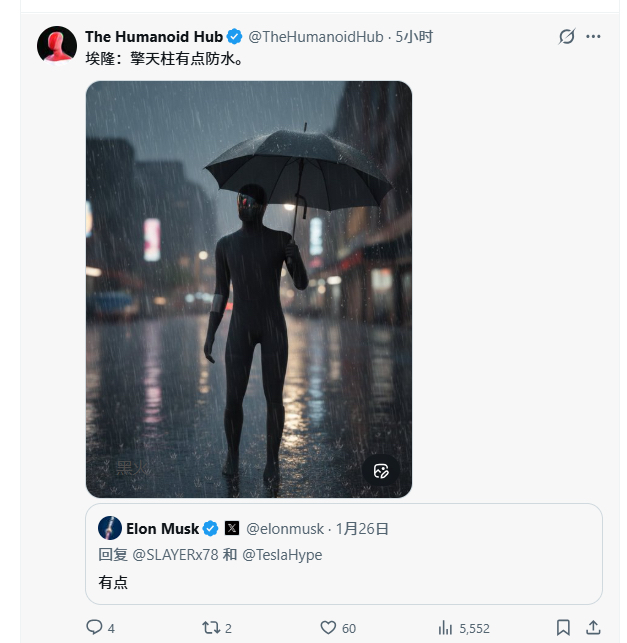Bookmark this post

(563, 627)
